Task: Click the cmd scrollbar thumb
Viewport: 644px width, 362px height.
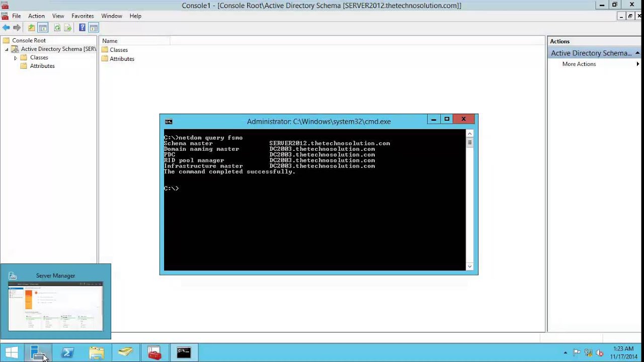Action: (x=469, y=142)
